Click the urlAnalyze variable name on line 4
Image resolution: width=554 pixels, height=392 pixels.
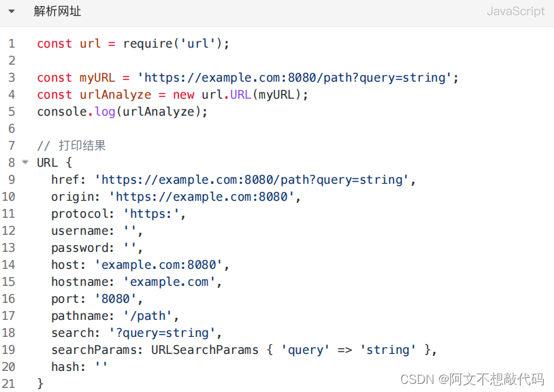[115, 95]
